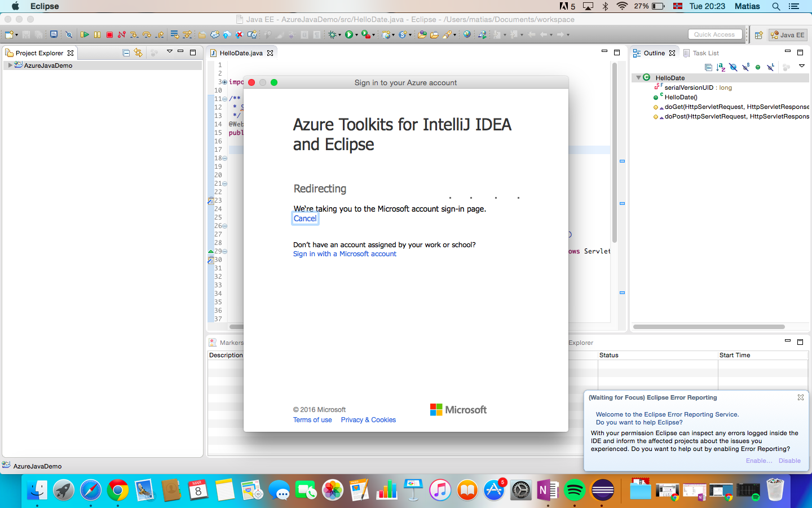Image resolution: width=812 pixels, height=508 pixels.
Task: Click the Search flashlight toolbar icon
Action: point(447,34)
